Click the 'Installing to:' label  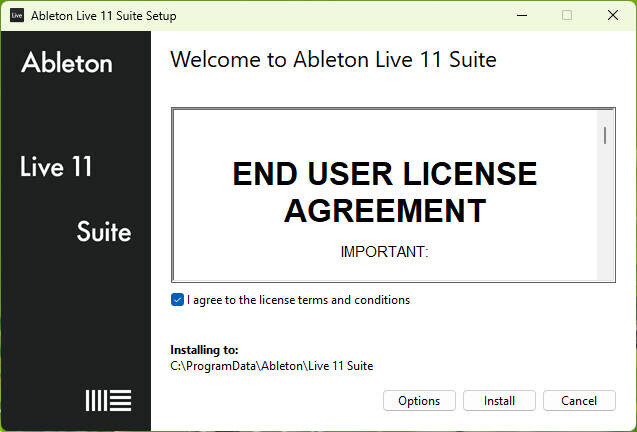click(204, 350)
